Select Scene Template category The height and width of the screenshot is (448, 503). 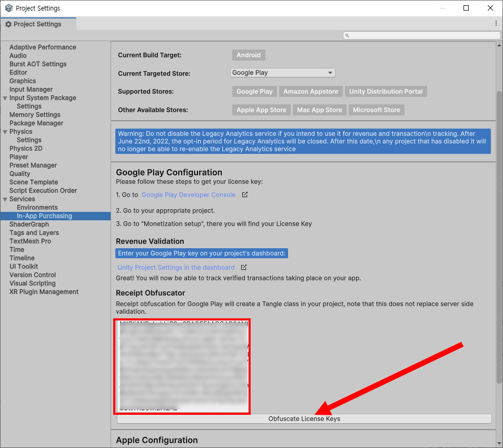coord(34,182)
